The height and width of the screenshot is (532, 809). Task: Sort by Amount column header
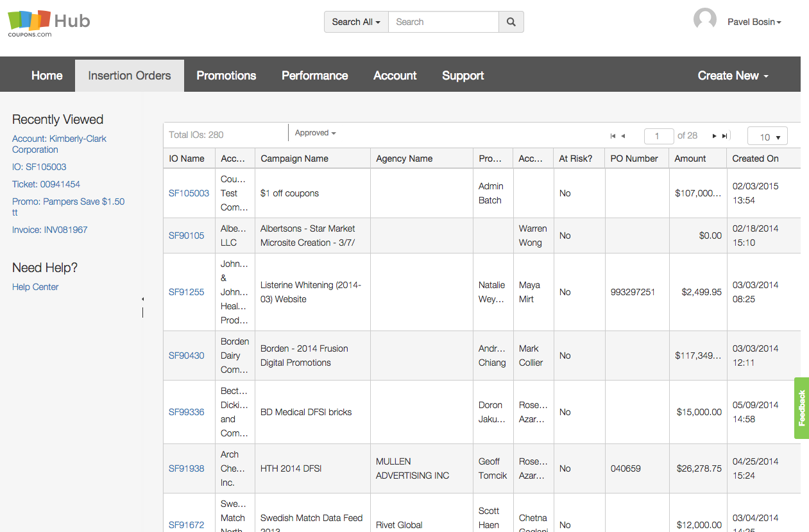pyautogui.click(x=697, y=159)
